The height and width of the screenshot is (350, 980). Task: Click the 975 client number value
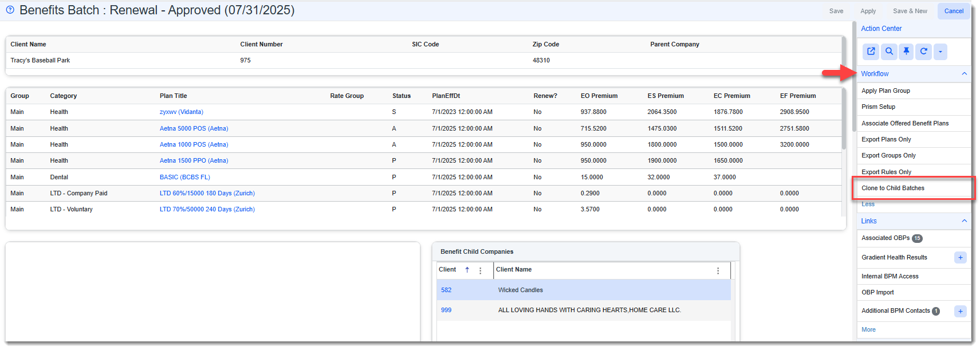tap(245, 61)
